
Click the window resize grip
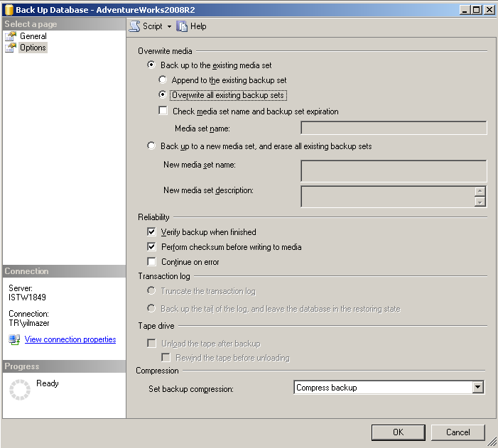(492, 442)
